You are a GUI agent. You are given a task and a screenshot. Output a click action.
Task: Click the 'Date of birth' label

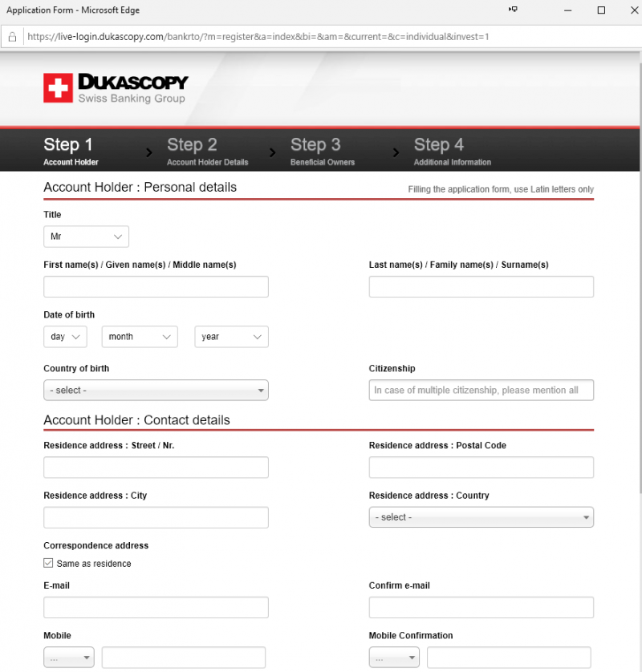click(x=69, y=314)
